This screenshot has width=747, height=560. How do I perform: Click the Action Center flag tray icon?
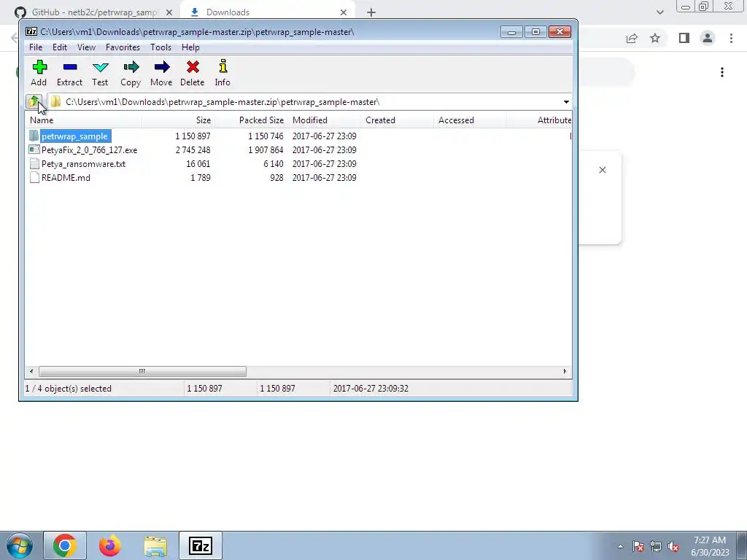pyautogui.click(x=638, y=547)
